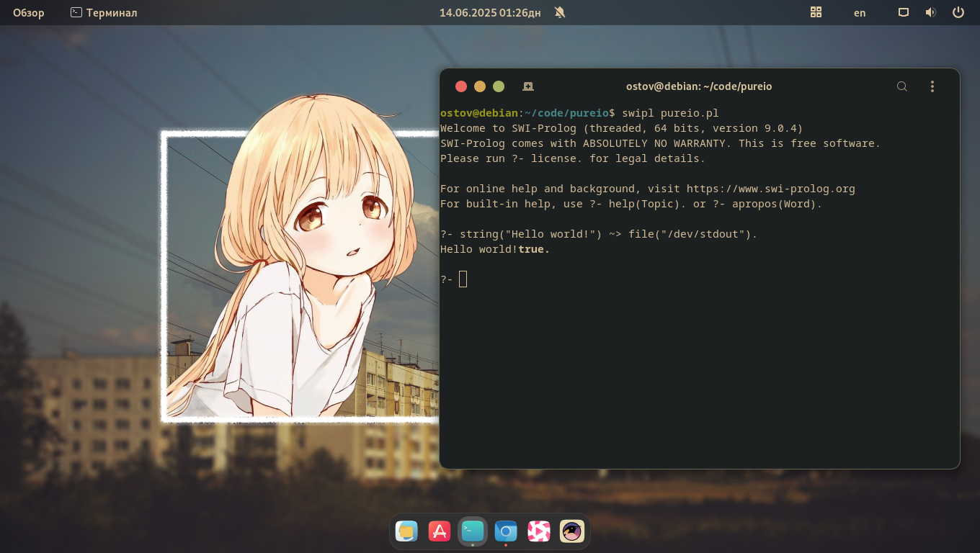980x553 pixels.
Task: Click the 'Hello world!true.' output line
Action: 495,249
